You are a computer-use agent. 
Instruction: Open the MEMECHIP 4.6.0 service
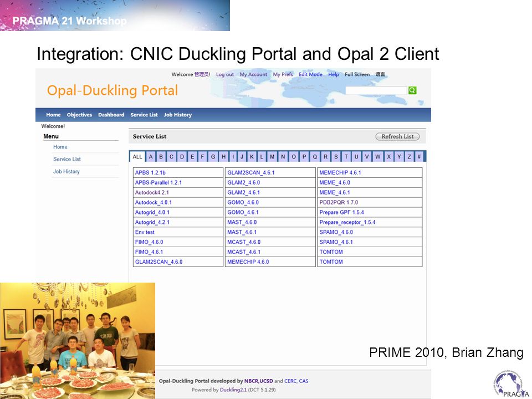coord(248,262)
